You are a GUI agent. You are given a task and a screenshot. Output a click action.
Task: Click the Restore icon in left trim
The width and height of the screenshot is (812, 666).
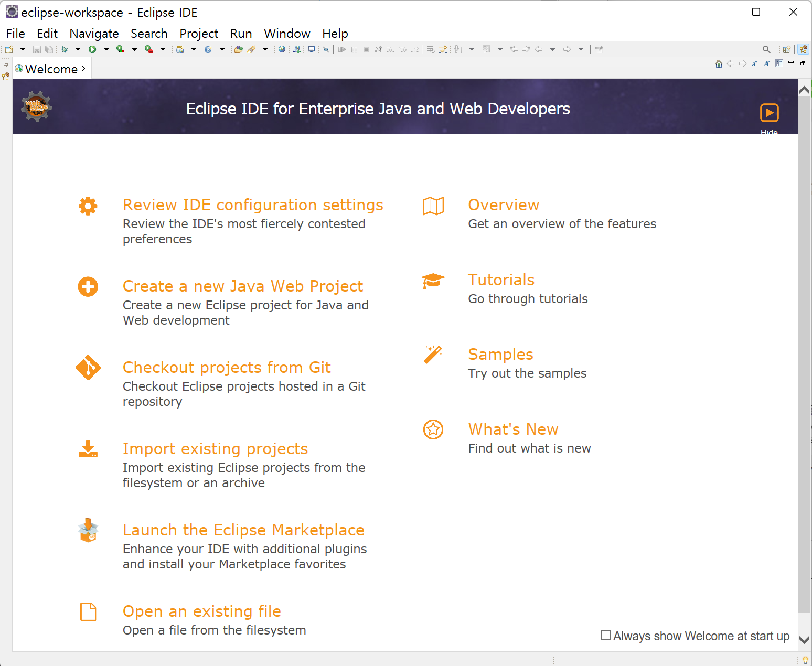[6, 65]
